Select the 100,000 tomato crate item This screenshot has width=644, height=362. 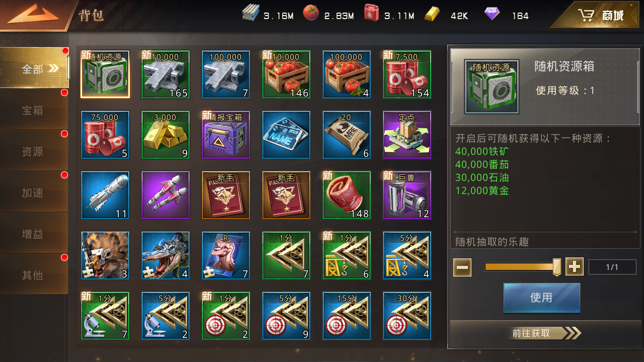click(x=347, y=74)
